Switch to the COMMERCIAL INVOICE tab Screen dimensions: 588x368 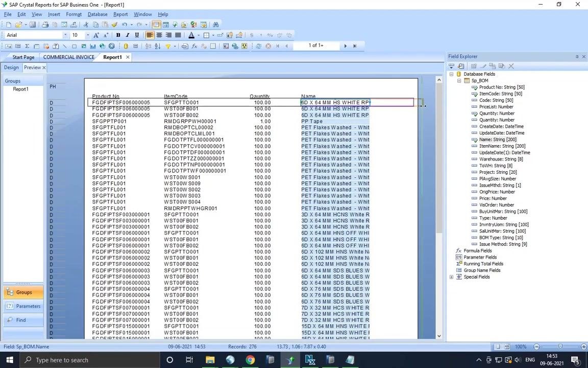coord(68,57)
